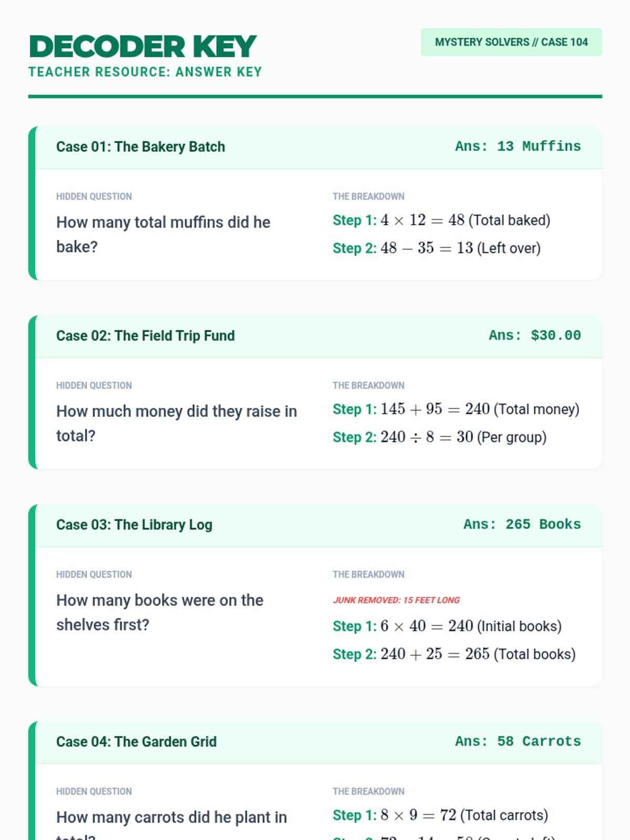Click the Mystery Solvers Case 104 badge
This screenshot has width=630, height=840.
(x=511, y=42)
